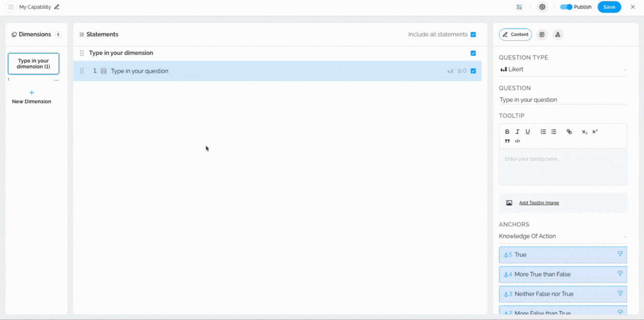Open the Knowledge Of Action anchors dropdown
The height and width of the screenshot is (320, 644).
(x=562, y=237)
